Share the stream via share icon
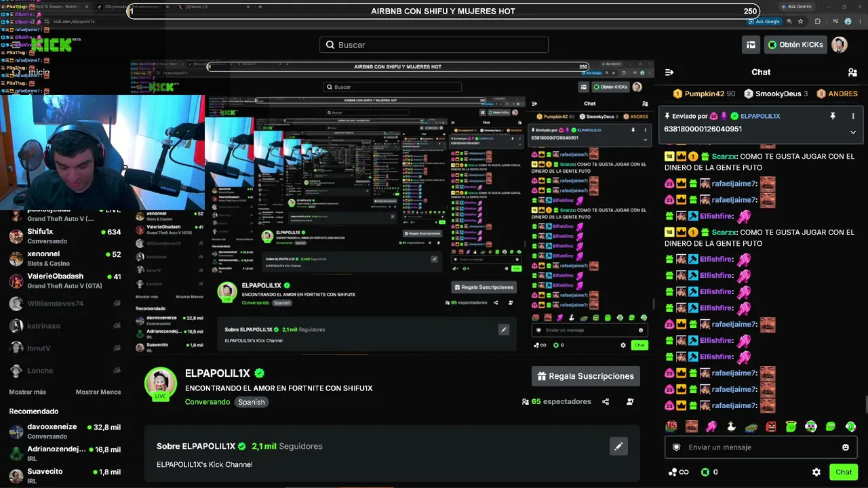Viewport: 868px width, 488px height. tap(606, 402)
